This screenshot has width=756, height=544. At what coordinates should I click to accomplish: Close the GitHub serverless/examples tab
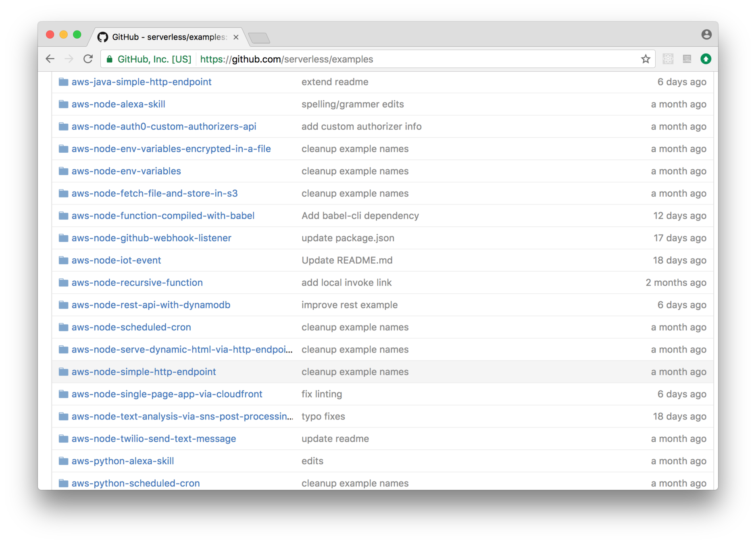(236, 37)
